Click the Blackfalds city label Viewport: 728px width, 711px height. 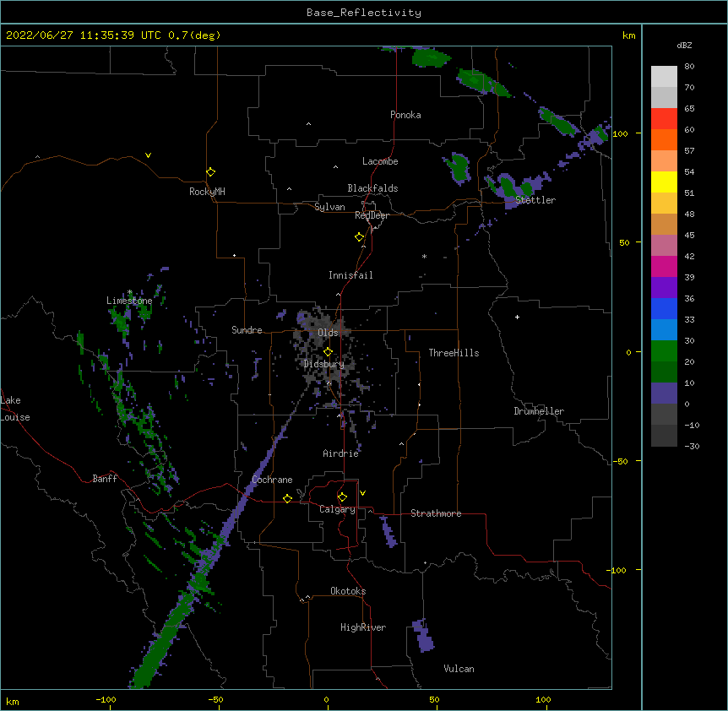pos(372,188)
